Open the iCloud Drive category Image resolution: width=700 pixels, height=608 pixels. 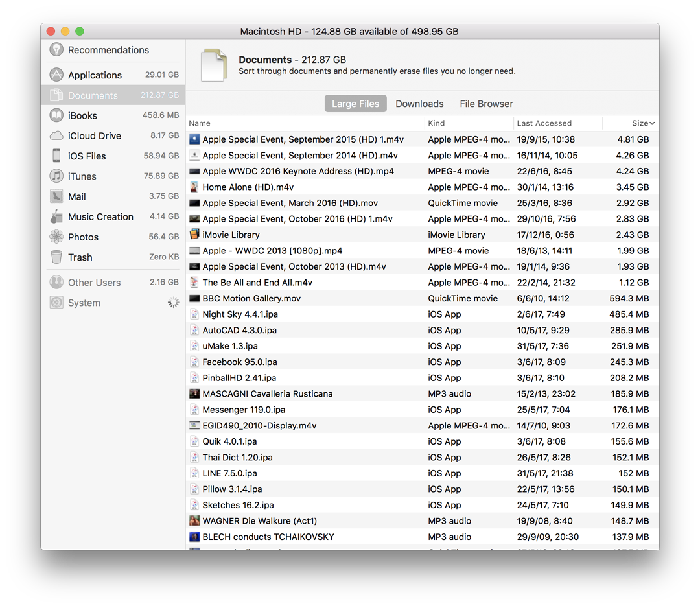click(113, 135)
